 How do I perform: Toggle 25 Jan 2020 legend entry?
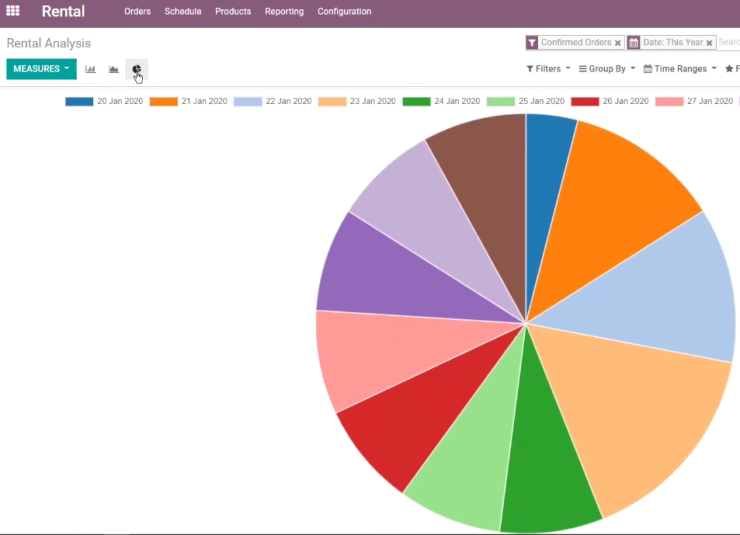[525, 101]
